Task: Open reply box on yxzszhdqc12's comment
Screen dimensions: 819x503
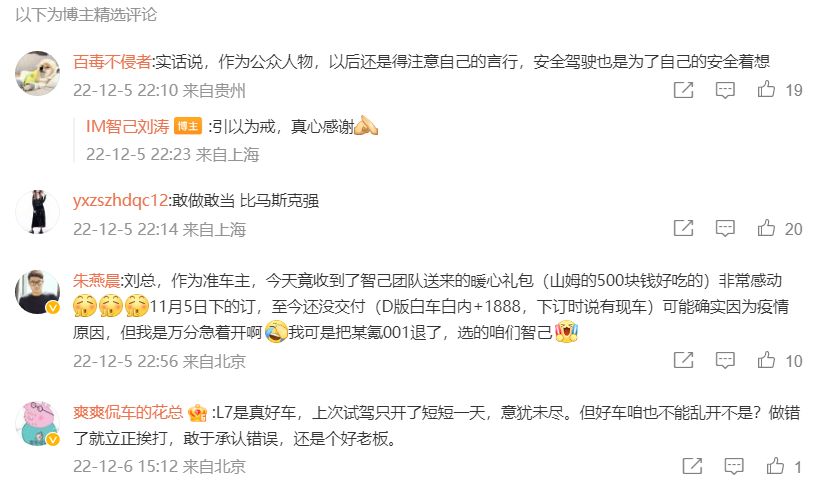Action: tap(725, 229)
